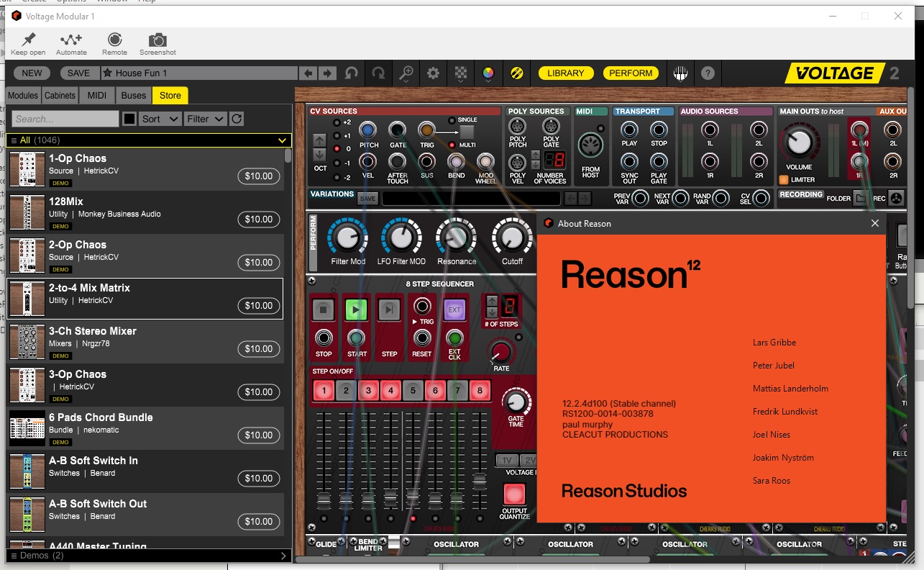The image size is (924, 570).
Task: Click the Redo arrow icon
Action: tap(378, 73)
